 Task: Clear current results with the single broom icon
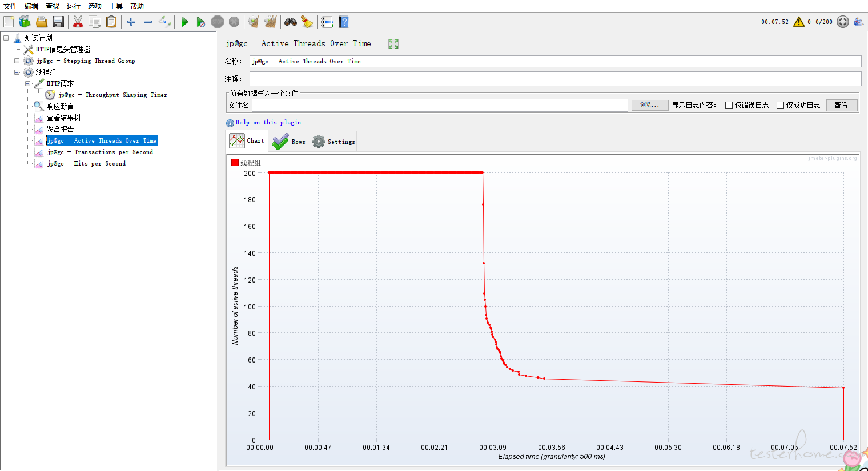254,22
